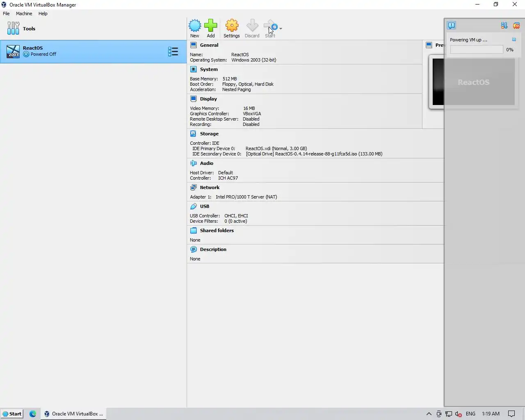Click the Discard toolbar icon
The width and height of the screenshot is (525, 420).
252,26
